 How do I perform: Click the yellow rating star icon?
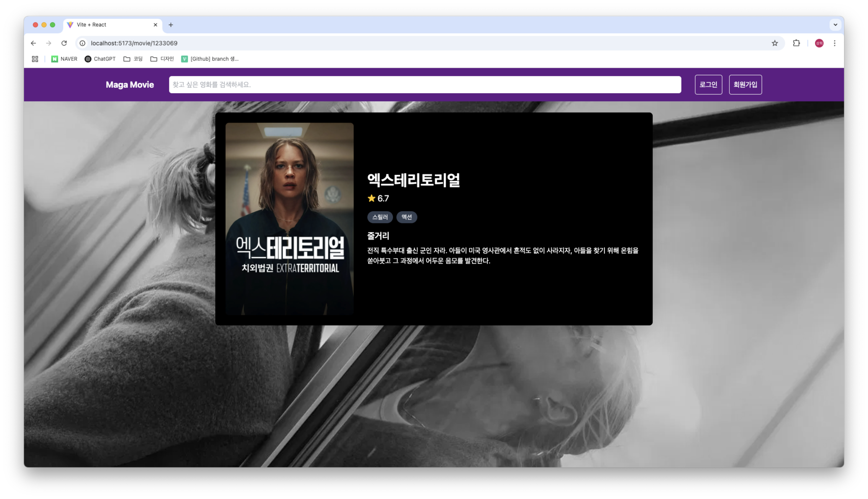click(x=371, y=198)
